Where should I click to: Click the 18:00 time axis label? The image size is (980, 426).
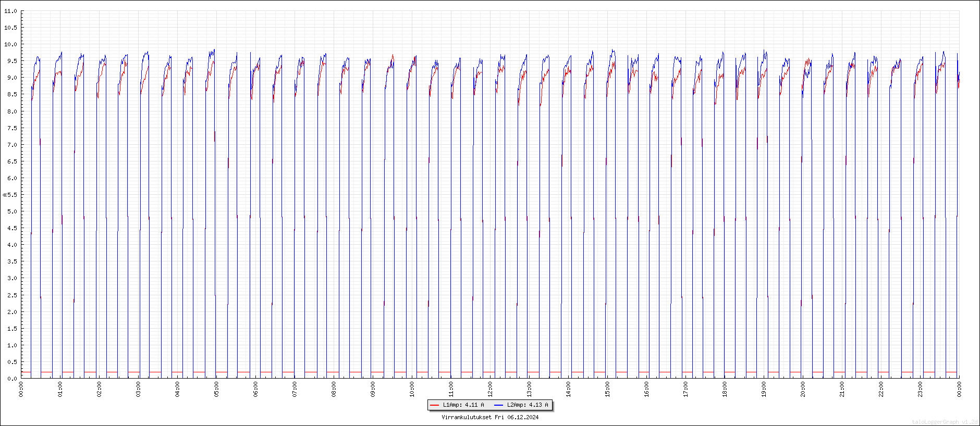(x=725, y=389)
